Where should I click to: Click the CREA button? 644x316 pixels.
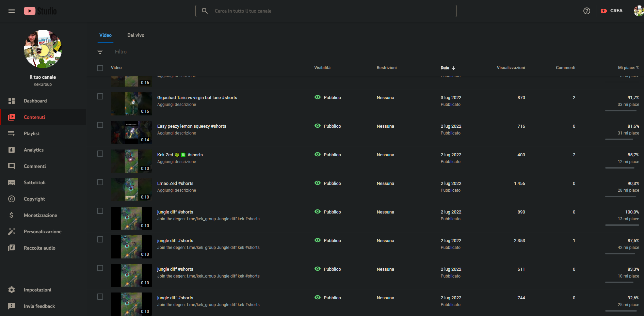(612, 11)
